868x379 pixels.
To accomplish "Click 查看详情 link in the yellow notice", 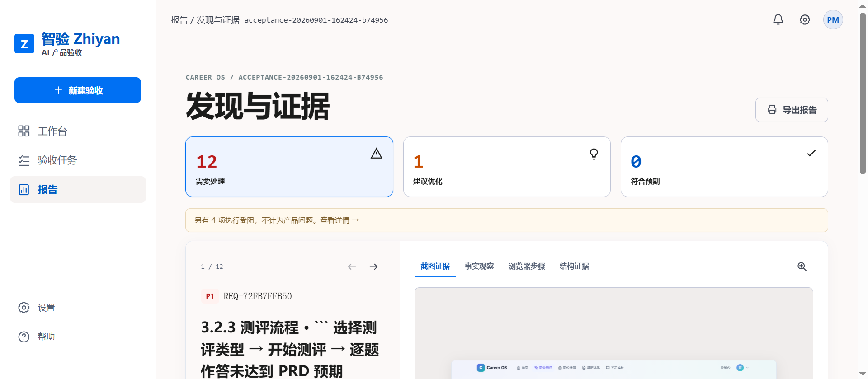I will (340, 220).
